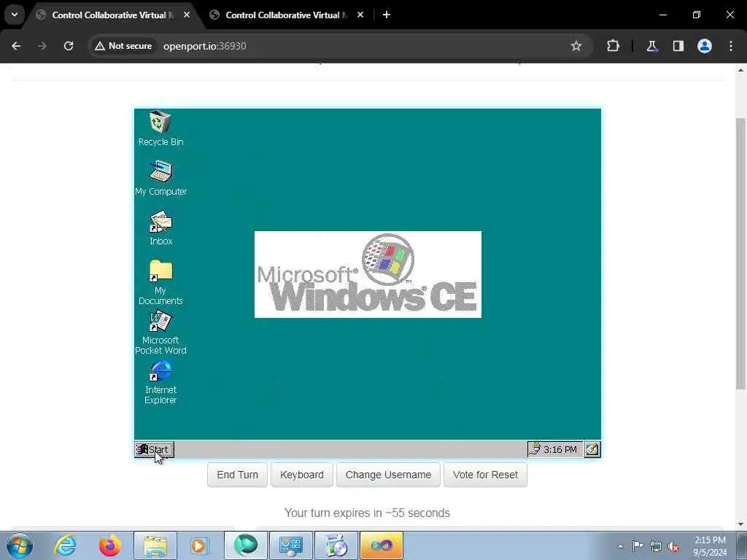The height and width of the screenshot is (560, 747).
Task: Open the browser extensions puzzle icon
Action: pyautogui.click(x=613, y=46)
